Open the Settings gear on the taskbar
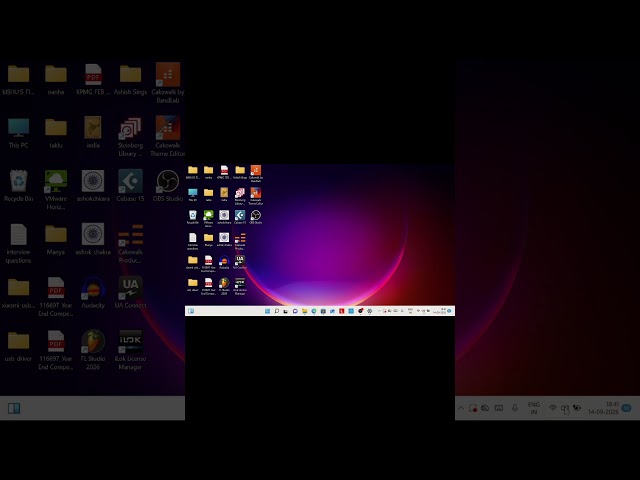640x480 pixels. [370, 311]
